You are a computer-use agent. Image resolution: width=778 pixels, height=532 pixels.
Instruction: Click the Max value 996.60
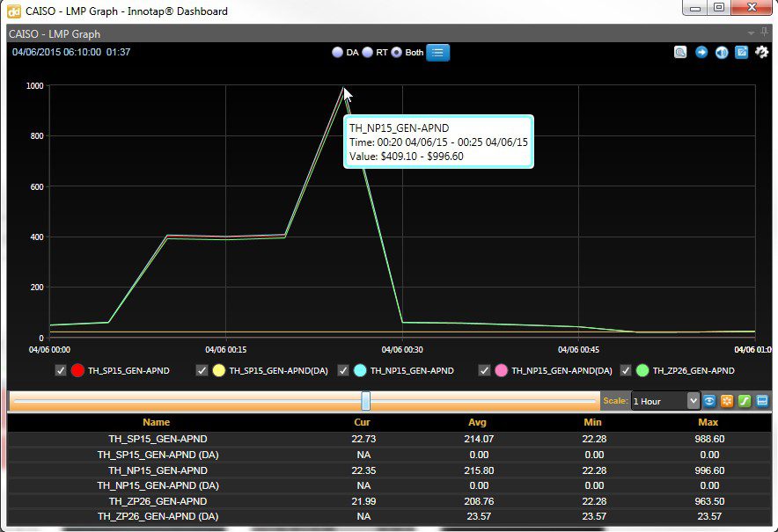[709, 470]
